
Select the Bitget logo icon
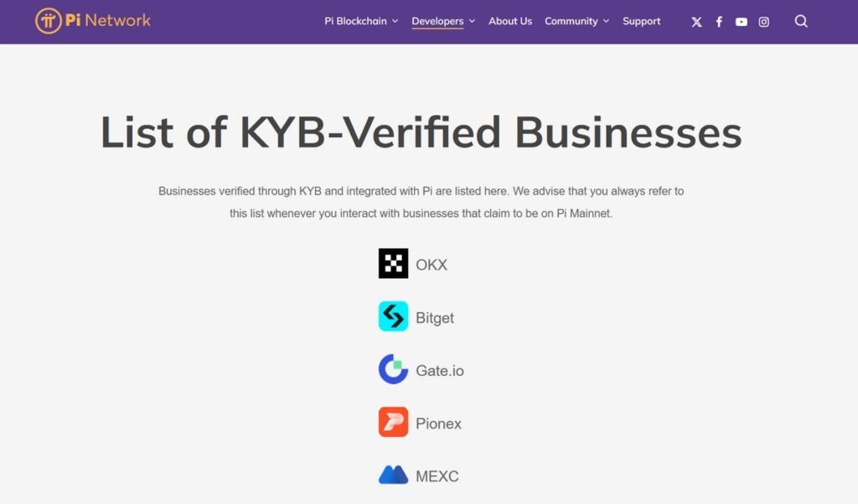tap(394, 316)
